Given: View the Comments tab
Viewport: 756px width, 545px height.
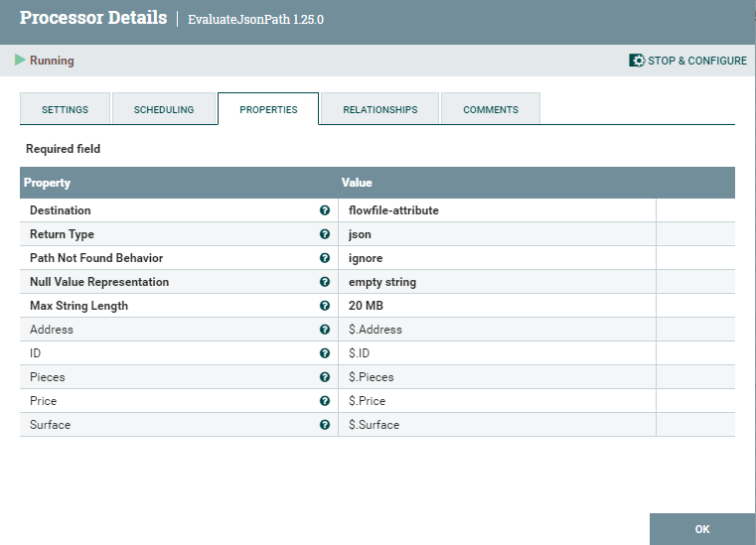Looking at the screenshot, I should pyautogui.click(x=491, y=109).
